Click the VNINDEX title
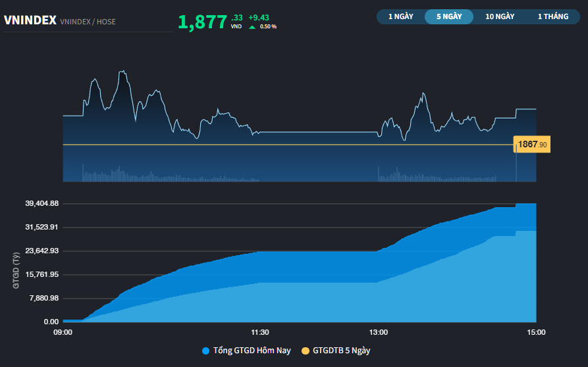588x367 pixels. point(30,21)
